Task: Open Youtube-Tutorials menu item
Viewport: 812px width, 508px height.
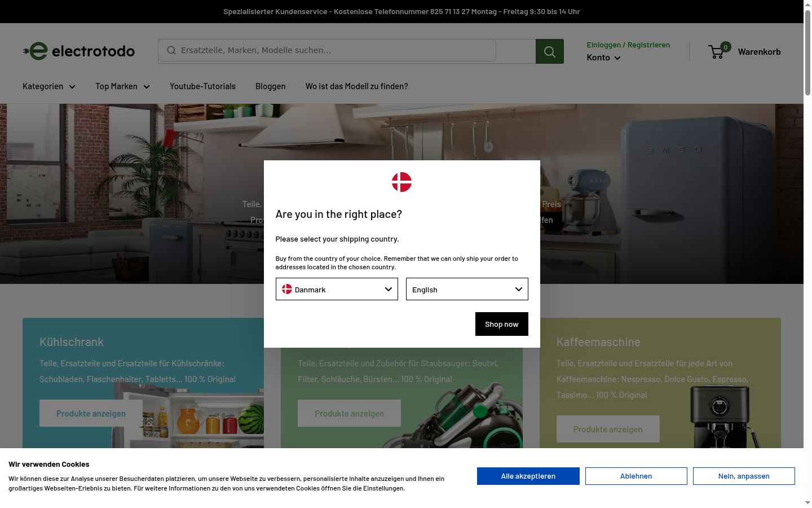Action: [203, 86]
